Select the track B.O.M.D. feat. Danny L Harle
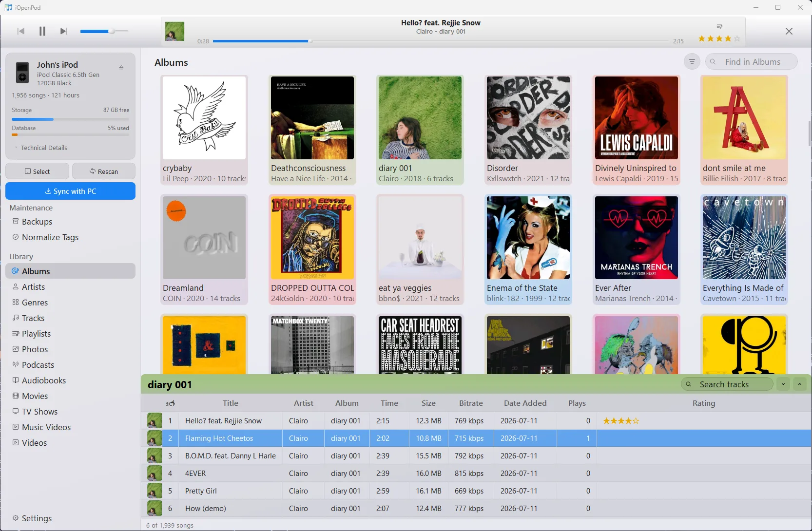 (x=476, y=456)
